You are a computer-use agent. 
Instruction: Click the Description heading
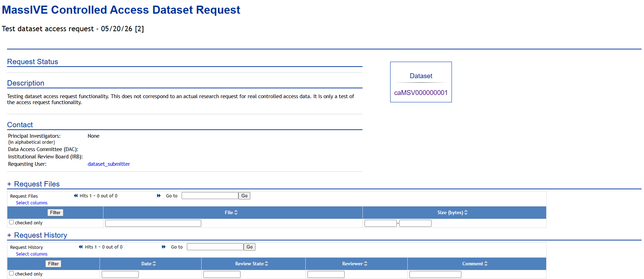pos(26,83)
